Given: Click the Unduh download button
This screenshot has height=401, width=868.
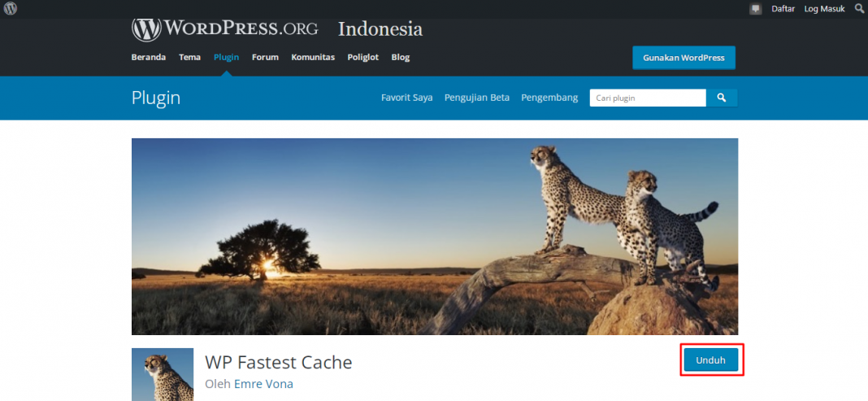Looking at the screenshot, I should pyautogui.click(x=711, y=360).
